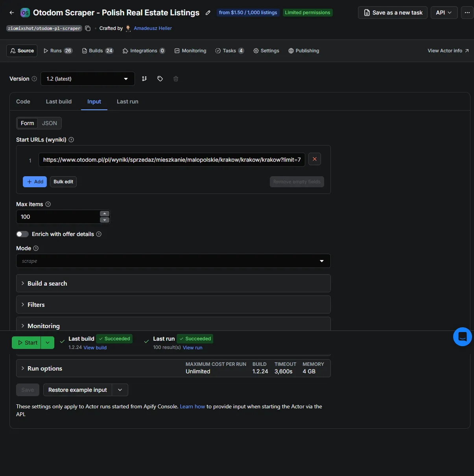This screenshot has height=476, width=474.
Task: Open help for Max items field
Action: (x=48, y=204)
